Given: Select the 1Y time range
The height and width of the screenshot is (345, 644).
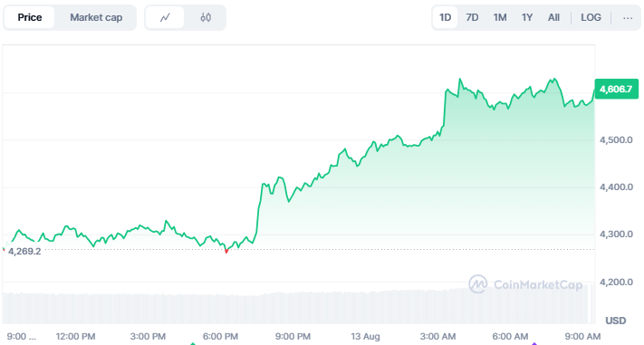Looking at the screenshot, I should (527, 18).
